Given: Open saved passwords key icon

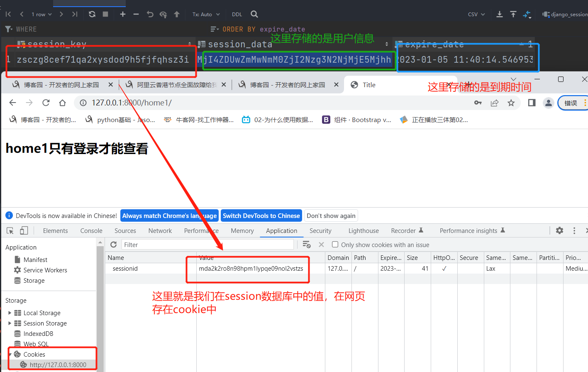Looking at the screenshot, I should (478, 103).
